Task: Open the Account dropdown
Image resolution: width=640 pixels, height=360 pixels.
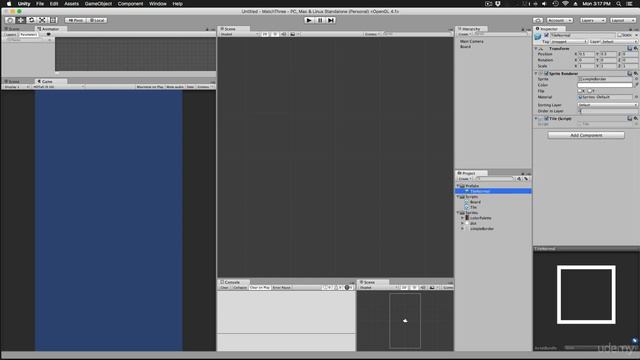Action: [x=560, y=20]
